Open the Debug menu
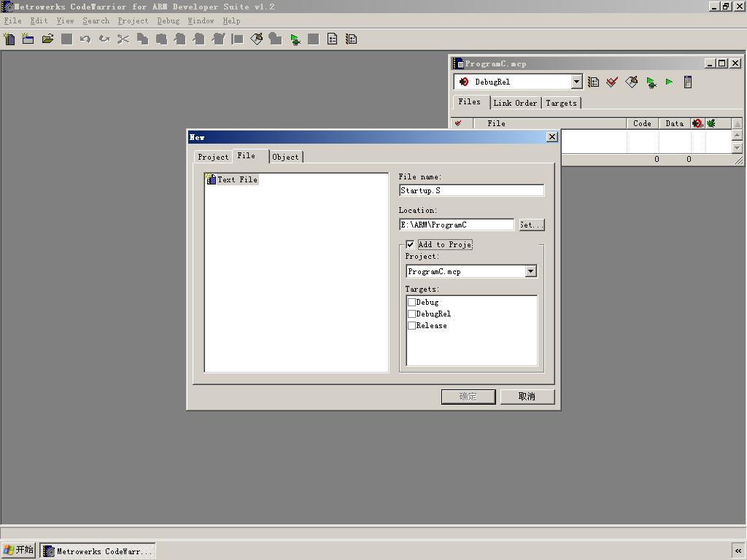This screenshot has height=560, width=747. click(169, 21)
